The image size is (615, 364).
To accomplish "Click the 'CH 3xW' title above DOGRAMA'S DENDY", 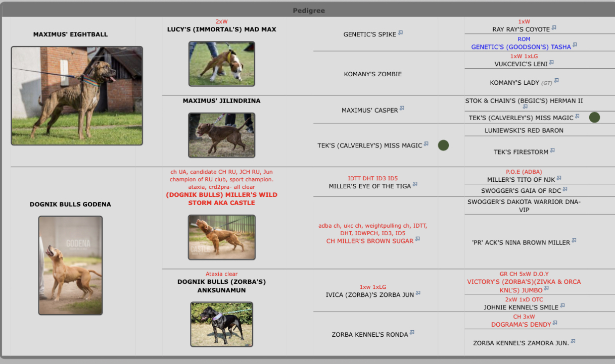I will [x=524, y=317].
